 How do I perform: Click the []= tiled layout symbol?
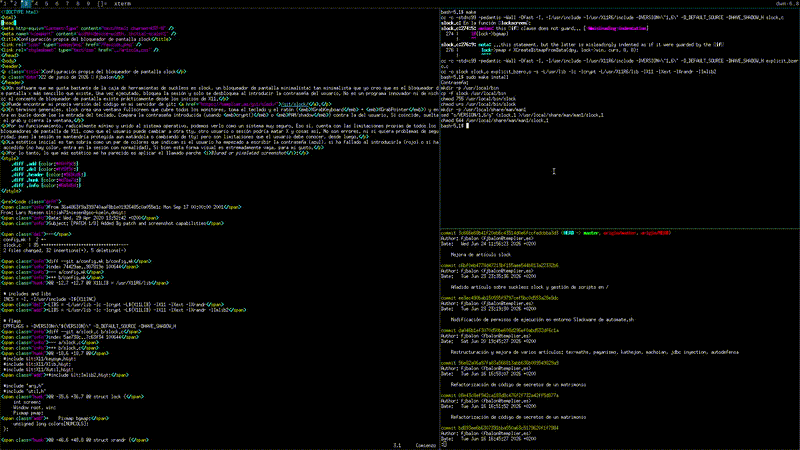click(102, 3)
